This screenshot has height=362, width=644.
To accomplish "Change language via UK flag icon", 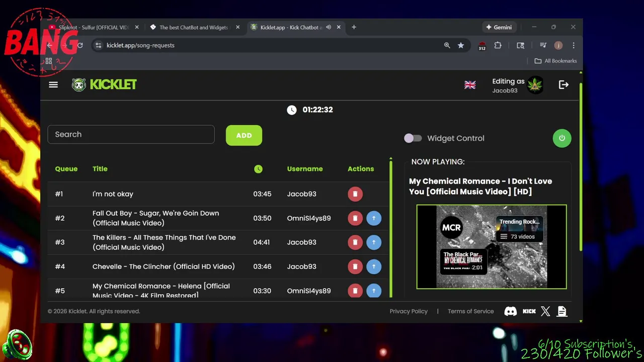I will (x=470, y=85).
